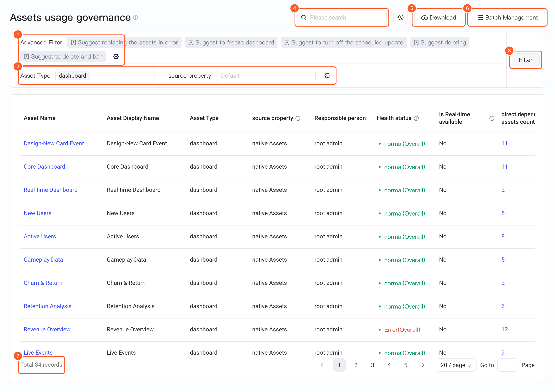This screenshot has width=555, height=392.
Task: Go to page 2
Action: pos(356,365)
